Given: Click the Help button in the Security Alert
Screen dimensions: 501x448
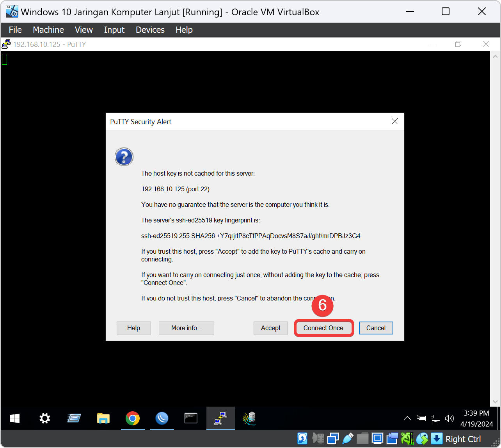Looking at the screenshot, I should click(x=133, y=328).
